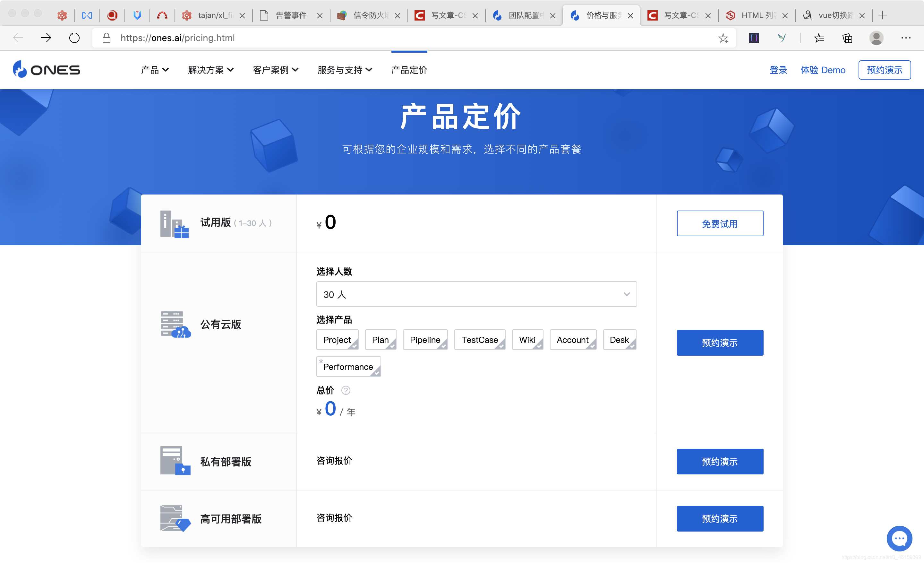Click 体验 Demo link
Image resolution: width=924 pixels, height=563 pixels.
coord(823,70)
